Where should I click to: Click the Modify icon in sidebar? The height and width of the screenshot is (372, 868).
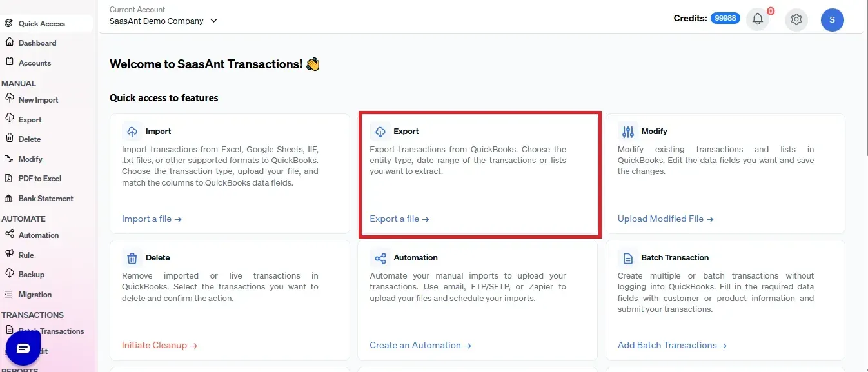point(9,159)
